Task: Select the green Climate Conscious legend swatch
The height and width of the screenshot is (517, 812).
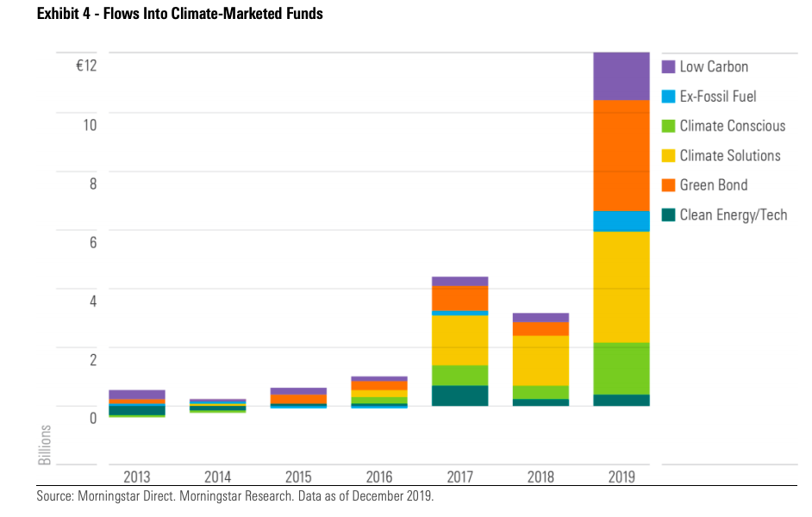Action: (668, 126)
